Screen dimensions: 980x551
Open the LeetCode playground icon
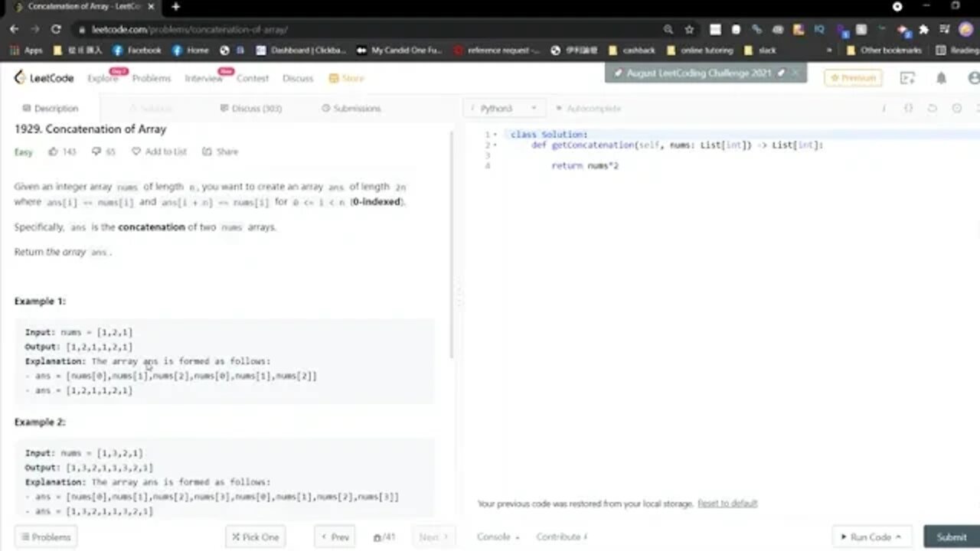(x=907, y=78)
